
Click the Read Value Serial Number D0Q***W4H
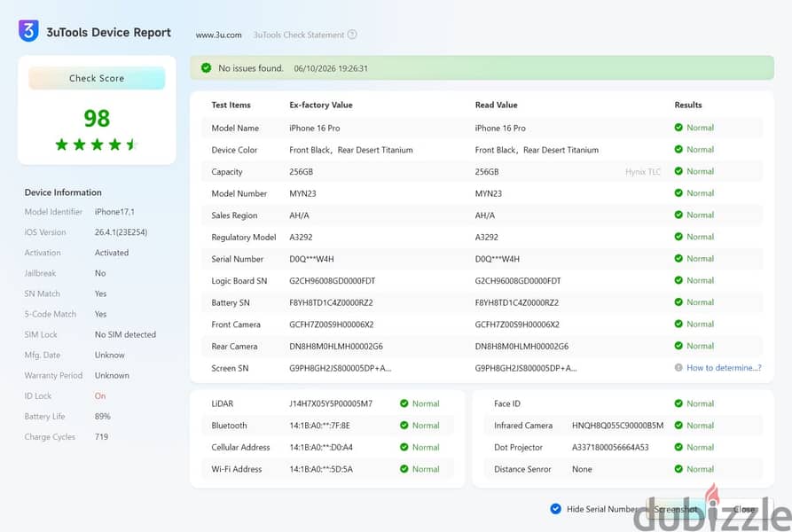coord(497,259)
